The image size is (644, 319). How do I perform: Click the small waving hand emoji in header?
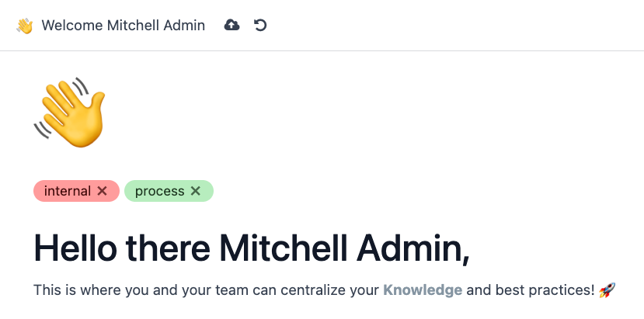pyautogui.click(x=25, y=26)
